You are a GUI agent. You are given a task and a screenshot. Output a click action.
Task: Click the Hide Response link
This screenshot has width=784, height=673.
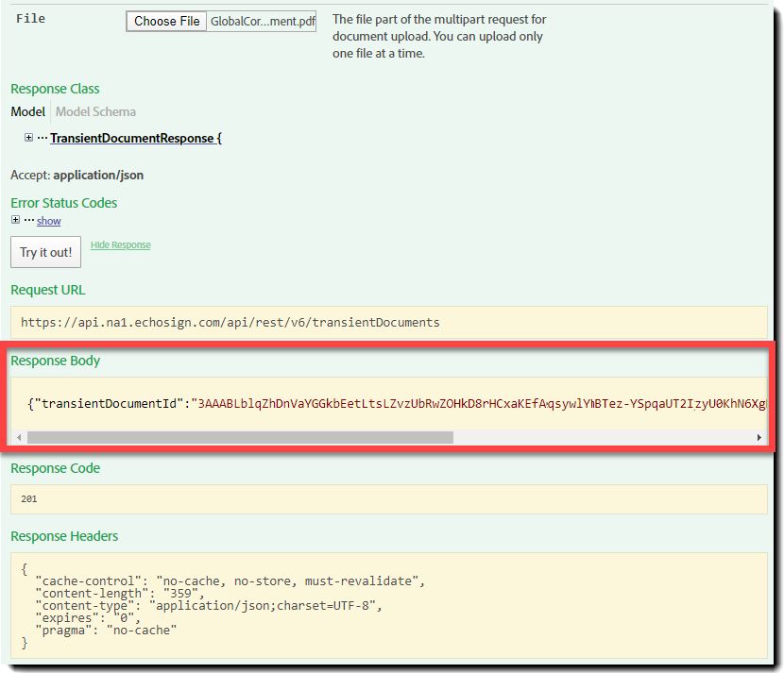point(121,244)
